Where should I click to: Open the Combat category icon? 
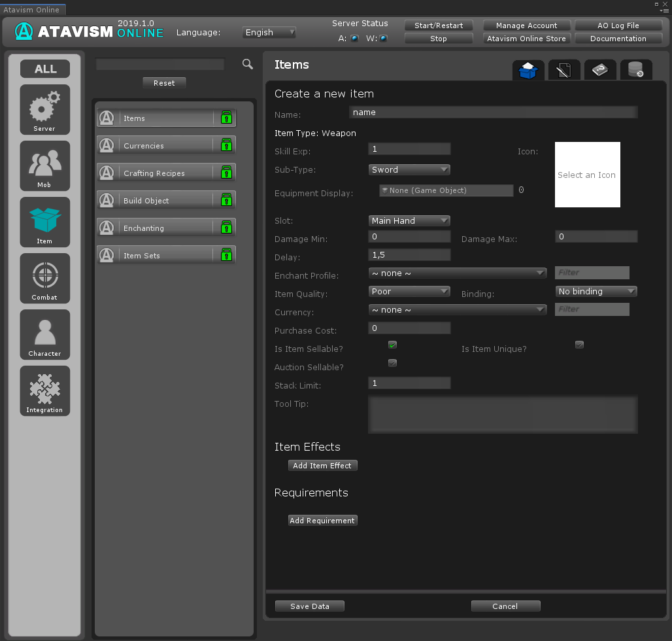44,277
